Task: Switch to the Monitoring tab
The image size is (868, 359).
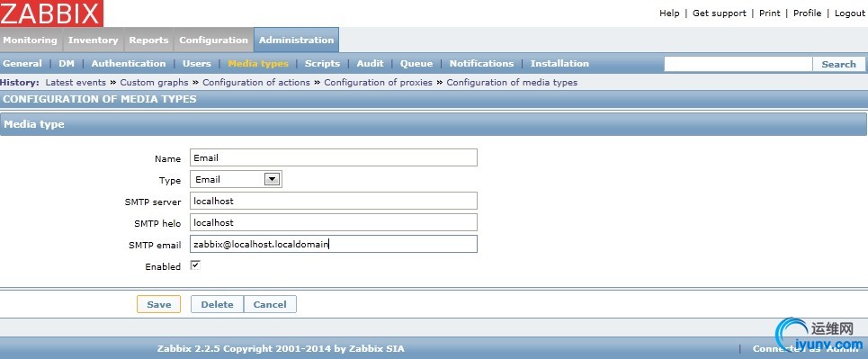Action: tap(30, 40)
